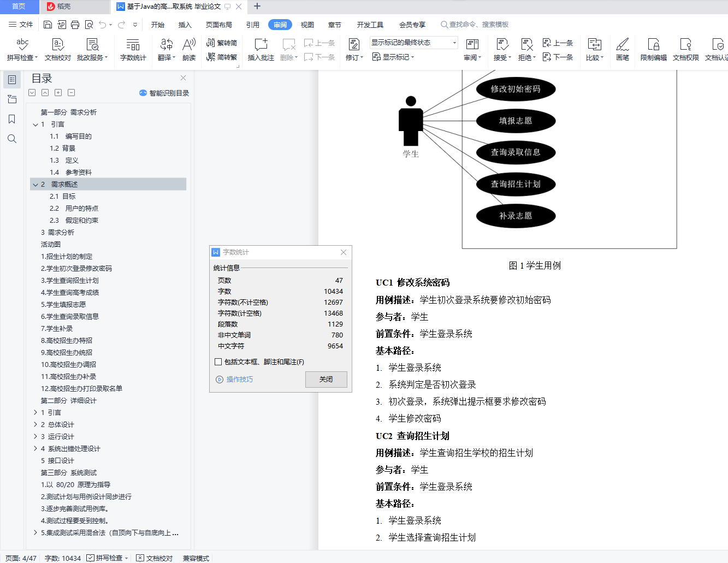The height and width of the screenshot is (563, 728).
Task: Jump to 1.1 编写目的 in outline
Action: 71,137
